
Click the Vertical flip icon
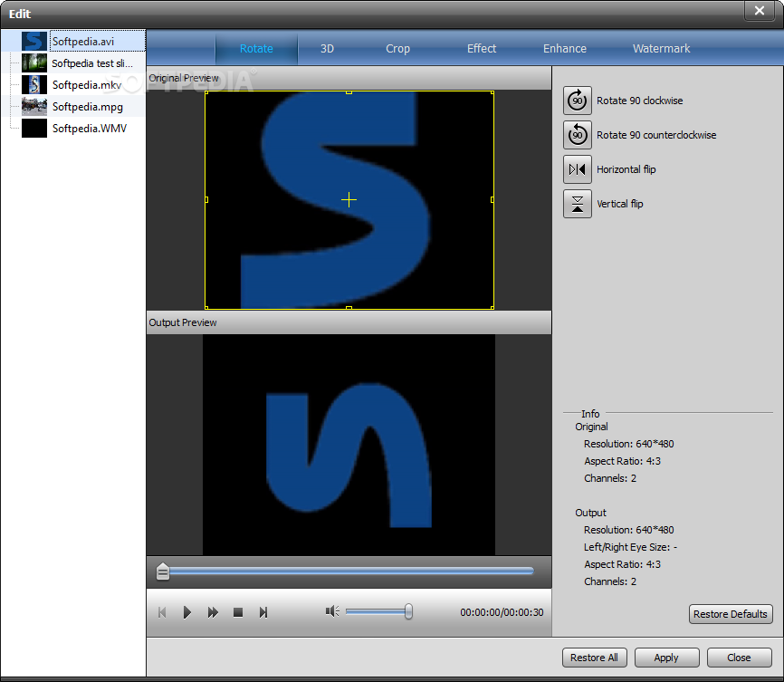point(577,204)
